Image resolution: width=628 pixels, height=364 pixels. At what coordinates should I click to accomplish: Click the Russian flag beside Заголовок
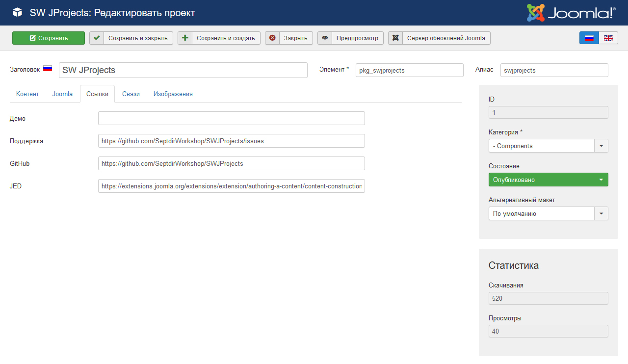point(48,69)
